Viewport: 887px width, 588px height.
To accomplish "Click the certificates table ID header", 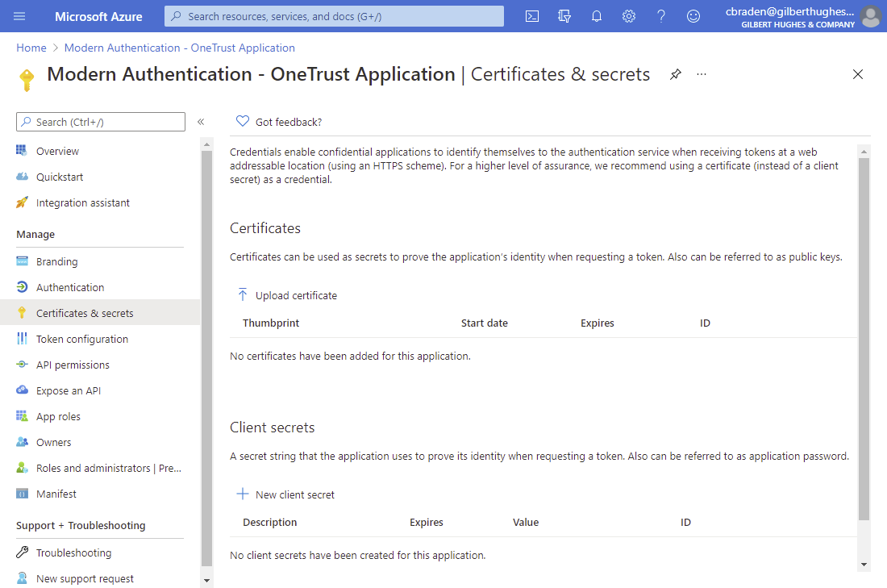I will click(x=705, y=323).
